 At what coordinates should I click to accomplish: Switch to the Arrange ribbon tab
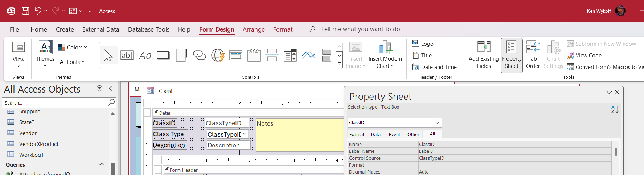(x=254, y=29)
